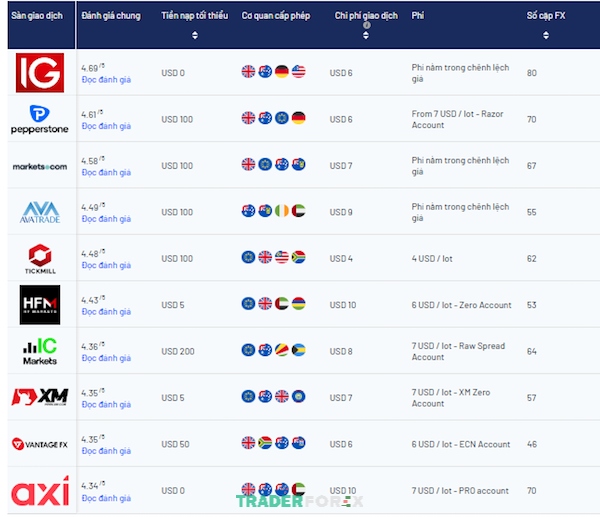Screen dimensions: 600x517
Task: Click the Tiền nạp tối thiểu header label
Action: 194,16
